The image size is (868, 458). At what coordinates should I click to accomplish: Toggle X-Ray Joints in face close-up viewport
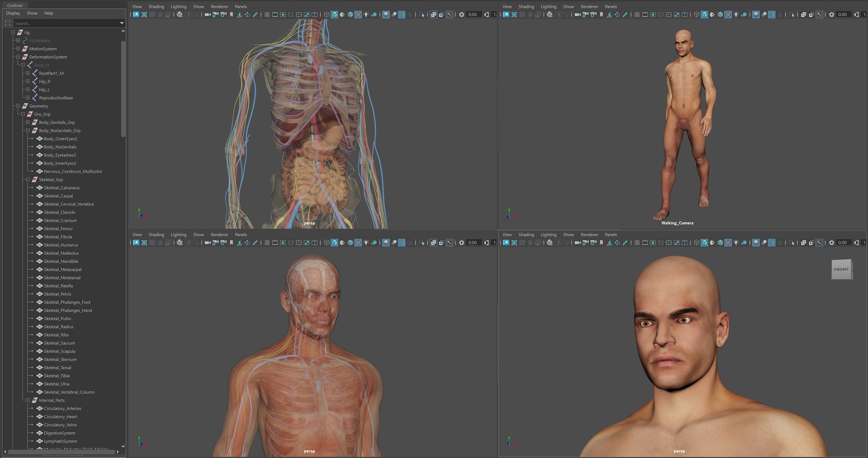819,243
